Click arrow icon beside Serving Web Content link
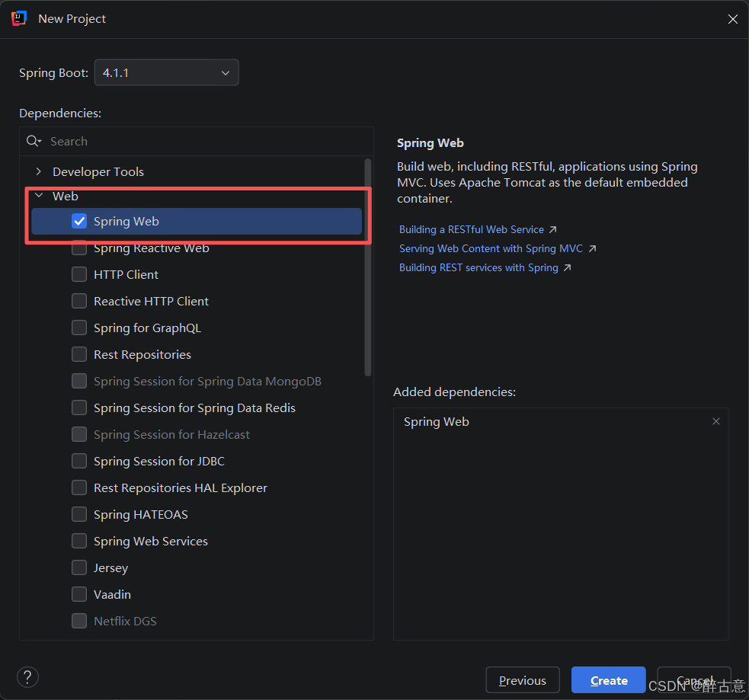The width and height of the screenshot is (749, 700). click(x=592, y=249)
